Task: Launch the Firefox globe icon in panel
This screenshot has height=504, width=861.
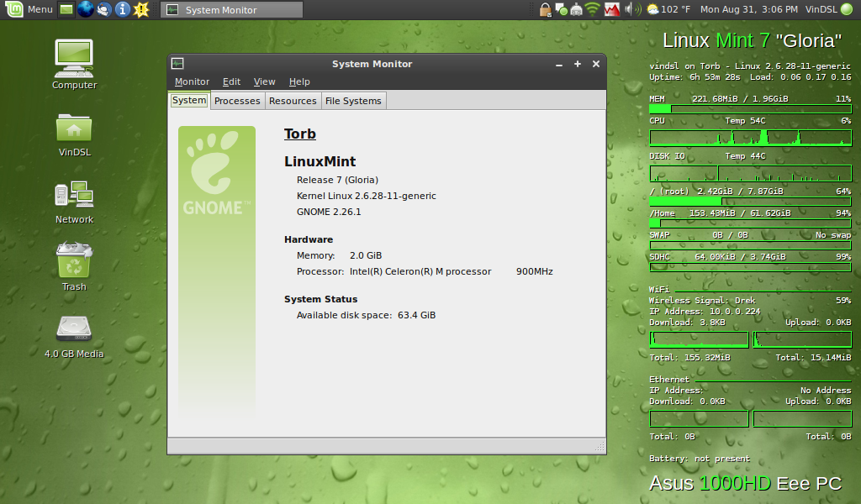Action: pyautogui.click(x=85, y=9)
